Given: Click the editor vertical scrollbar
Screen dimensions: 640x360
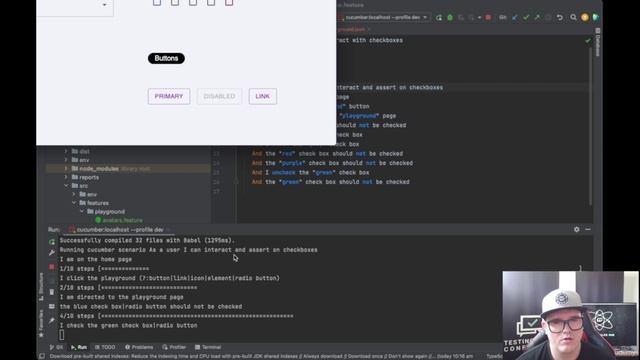Looking at the screenshot, I should coord(590,127).
